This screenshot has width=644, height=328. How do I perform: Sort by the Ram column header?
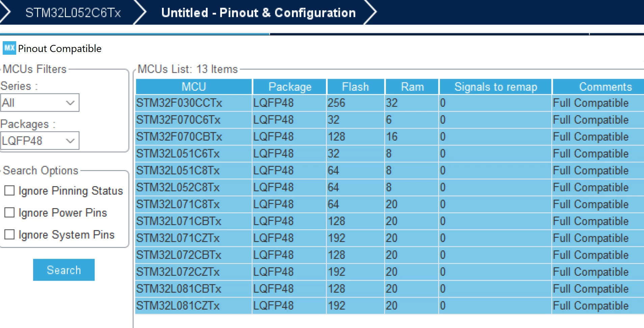(412, 87)
